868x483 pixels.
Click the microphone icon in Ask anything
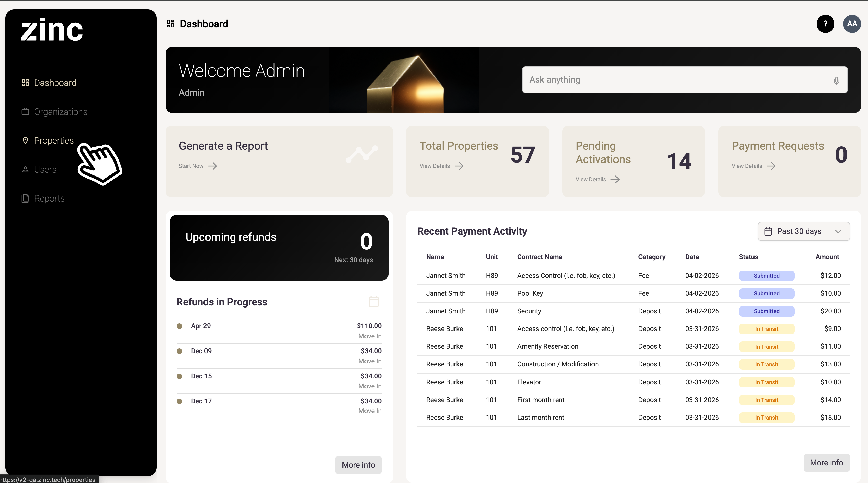tap(836, 81)
